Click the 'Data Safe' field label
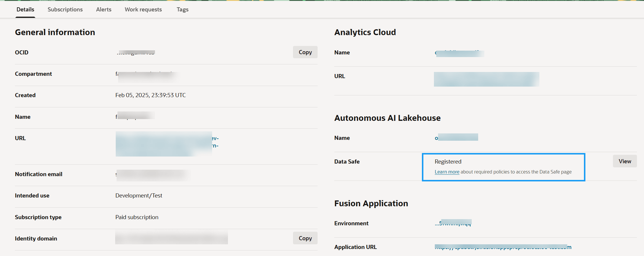This screenshot has height=256, width=644. (x=347, y=161)
